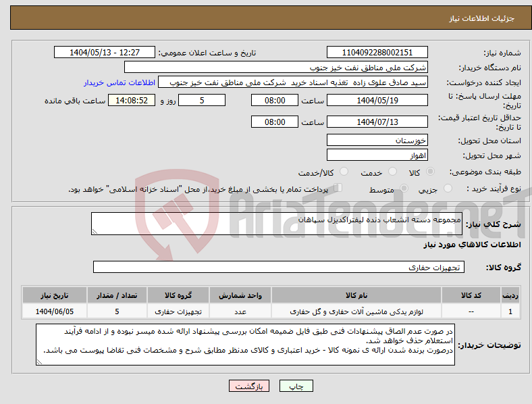Click the اطلاعات کالاهای مورد نیاز section heading
Image resolution: width=532 pixels, height=404 pixels.
(472, 245)
